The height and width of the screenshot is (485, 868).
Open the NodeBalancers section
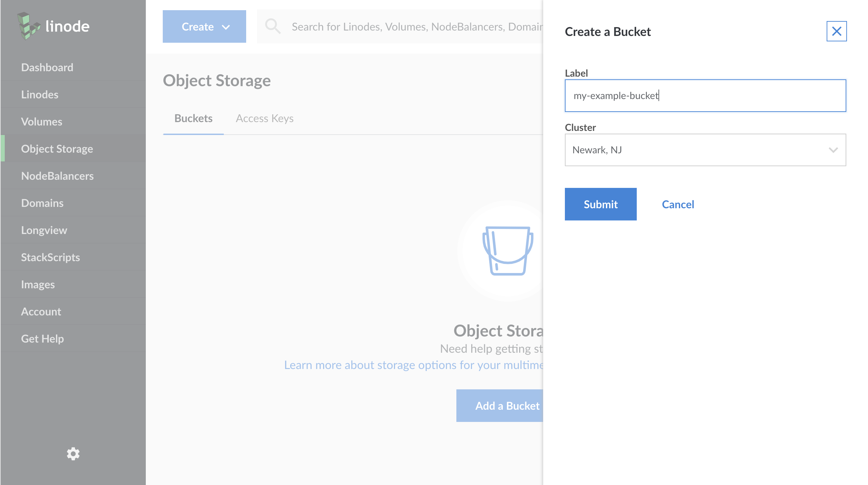(x=57, y=176)
